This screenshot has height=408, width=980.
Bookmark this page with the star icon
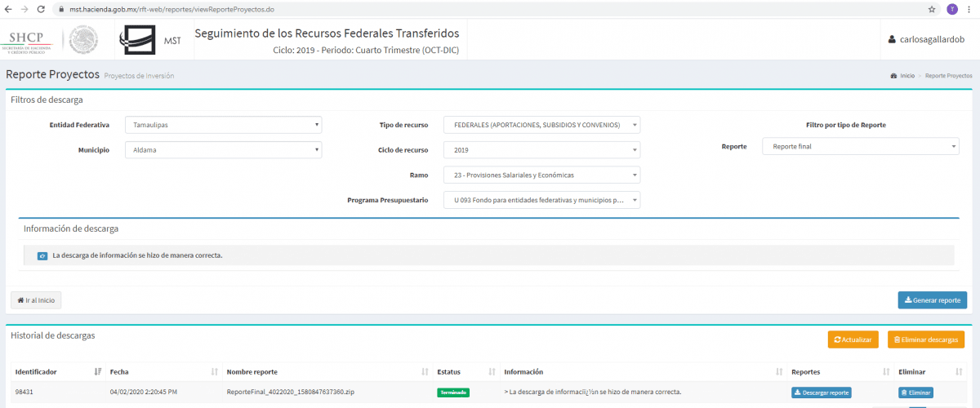pos(932,9)
